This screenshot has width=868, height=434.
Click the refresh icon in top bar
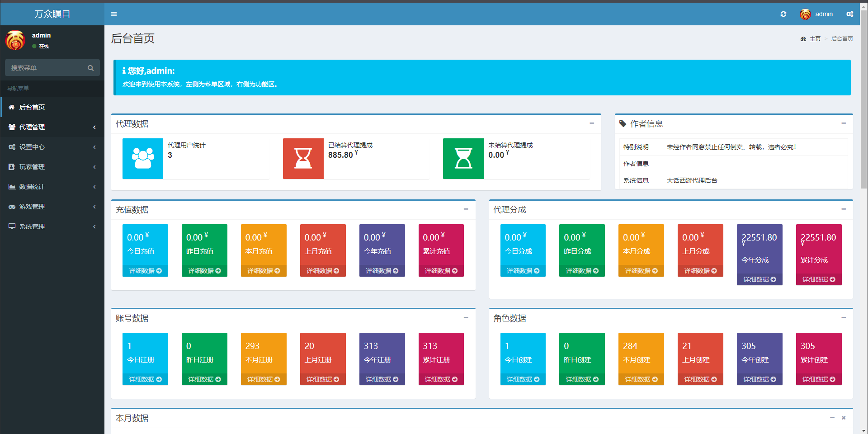click(x=783, y=14)
